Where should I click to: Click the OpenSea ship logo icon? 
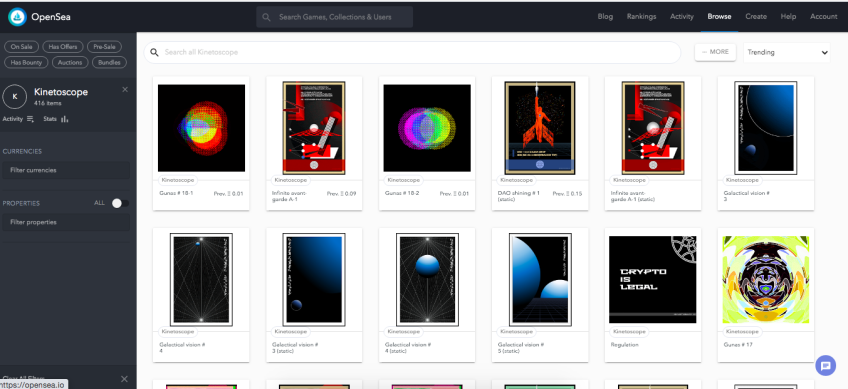coord(17,17)
